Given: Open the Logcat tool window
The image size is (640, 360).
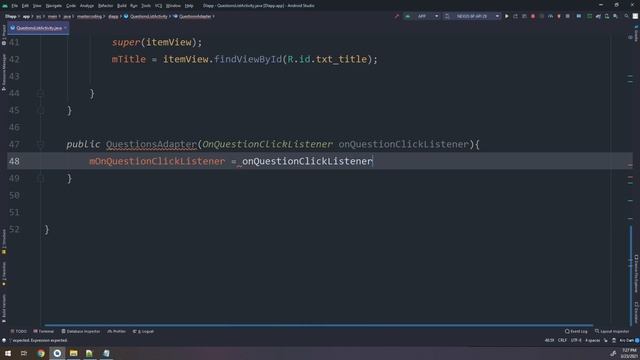Looking at the screenshot, I should point(143,331).
